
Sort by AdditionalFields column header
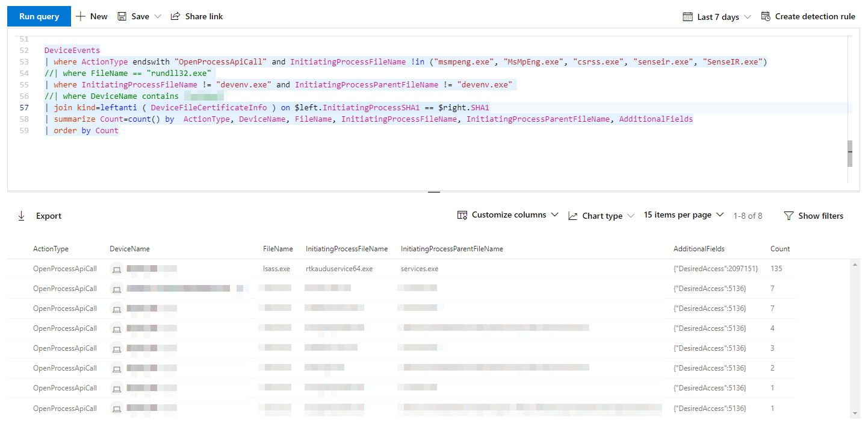point(699,249)
